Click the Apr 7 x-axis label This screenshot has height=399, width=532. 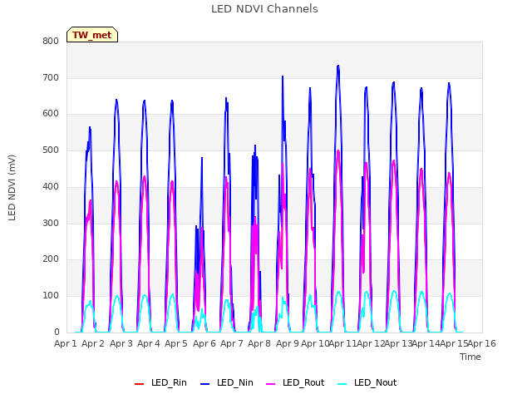click(232, 343)
